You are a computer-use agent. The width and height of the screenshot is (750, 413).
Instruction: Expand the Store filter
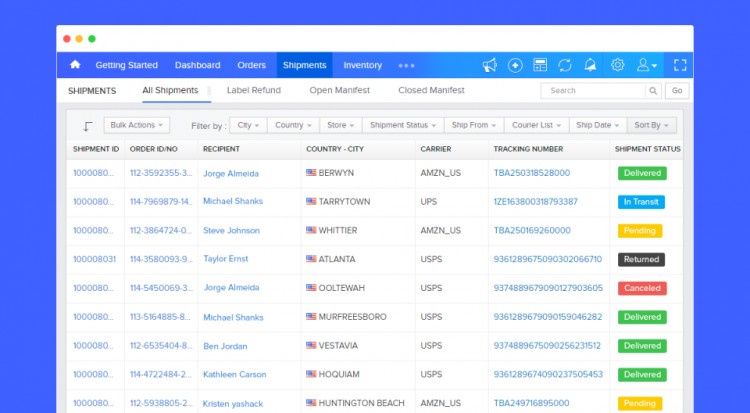pos(341,125)
